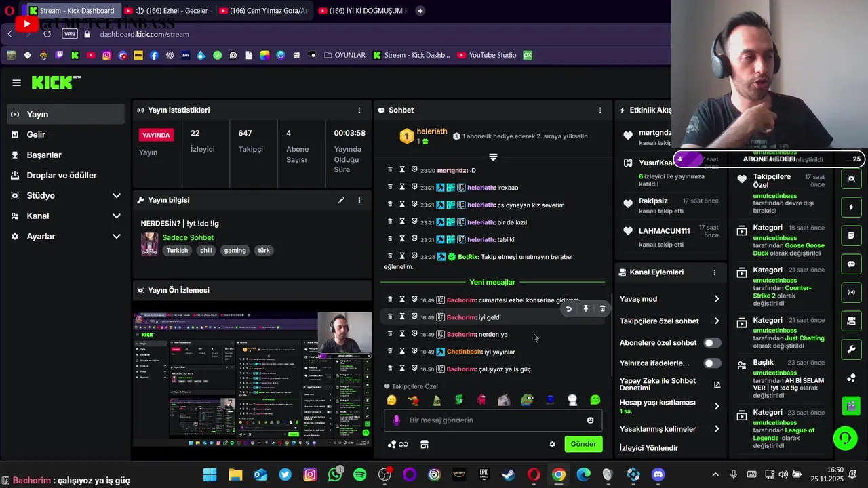Open the shop icon below message box

click(425, 444)
